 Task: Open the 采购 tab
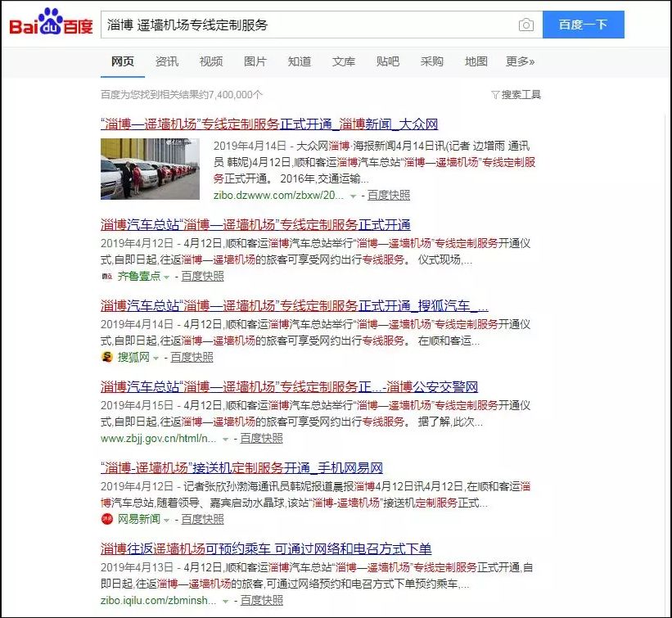coord(431,61)
